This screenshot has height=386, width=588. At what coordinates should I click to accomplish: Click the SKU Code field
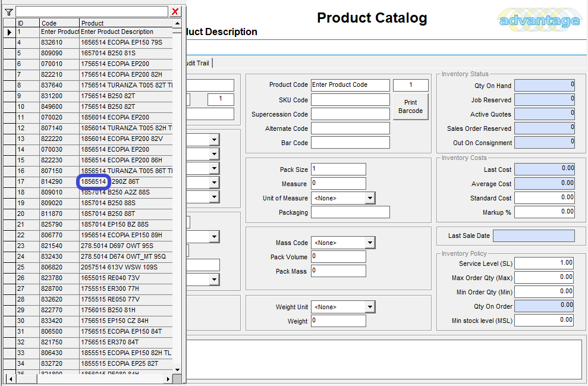click(x=350, y=100)
